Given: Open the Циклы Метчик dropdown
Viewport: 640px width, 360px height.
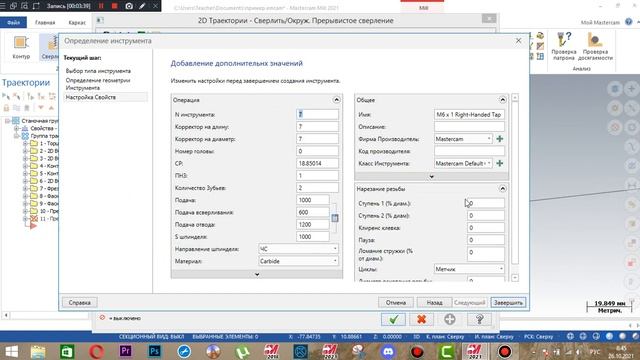Looking at the screenshot, I should pos(469,269).
